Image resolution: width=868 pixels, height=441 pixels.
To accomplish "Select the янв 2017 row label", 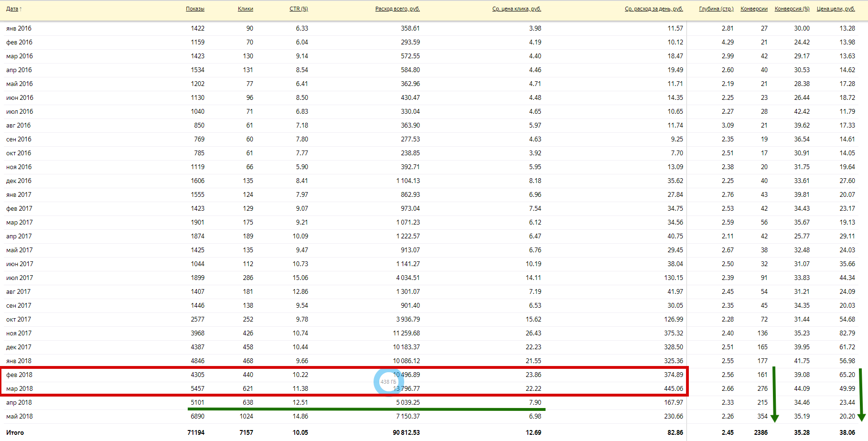I will pos(19,194).
